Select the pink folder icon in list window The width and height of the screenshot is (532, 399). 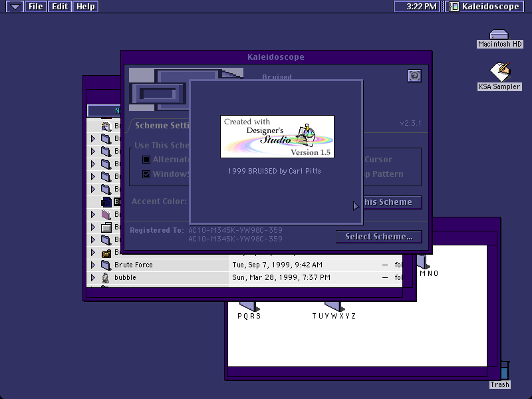[106, 214]
